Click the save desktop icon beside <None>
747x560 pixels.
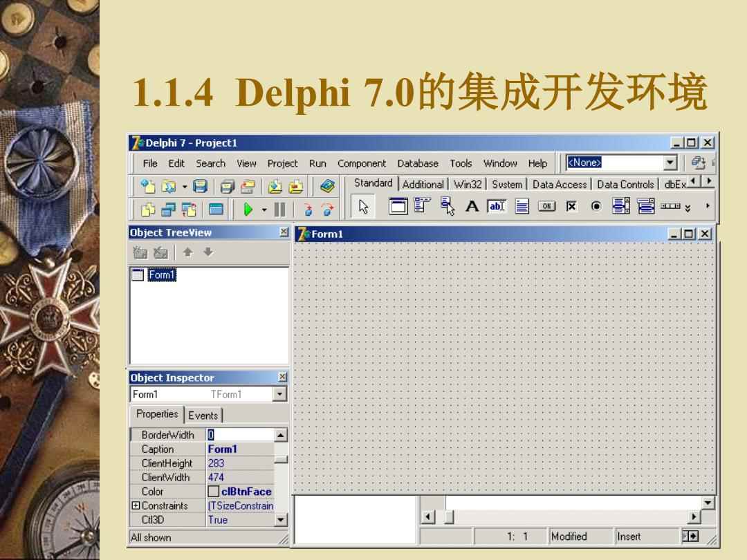698,162
